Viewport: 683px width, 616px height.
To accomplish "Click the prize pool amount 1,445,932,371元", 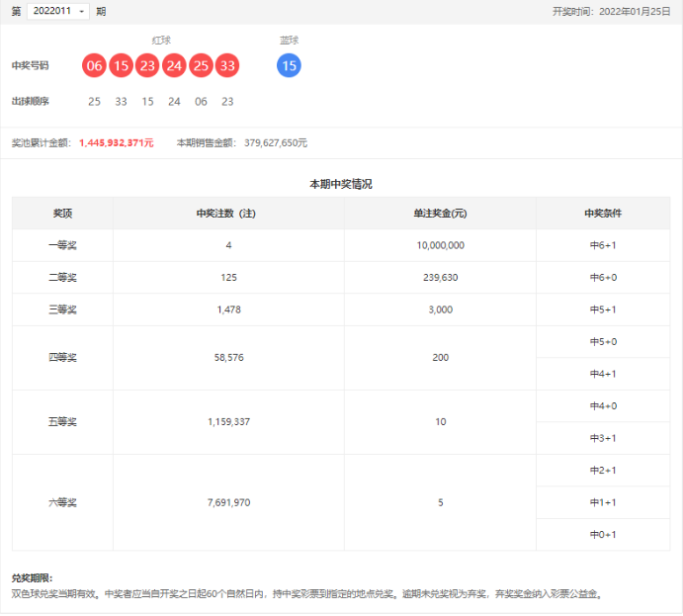I will (x=117, y=143).
